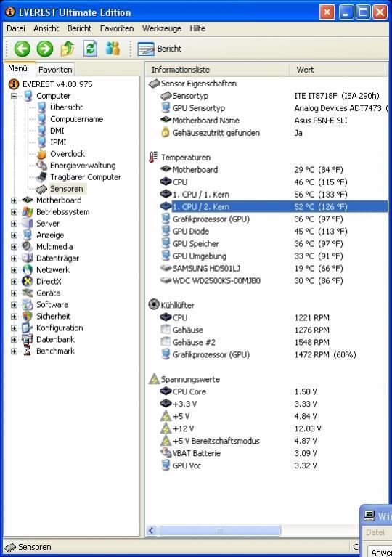The height and width of the screenshot is (557, 392).
Task: Click the Spannungswerte warning triangle icon
Action: pos(154,378)
